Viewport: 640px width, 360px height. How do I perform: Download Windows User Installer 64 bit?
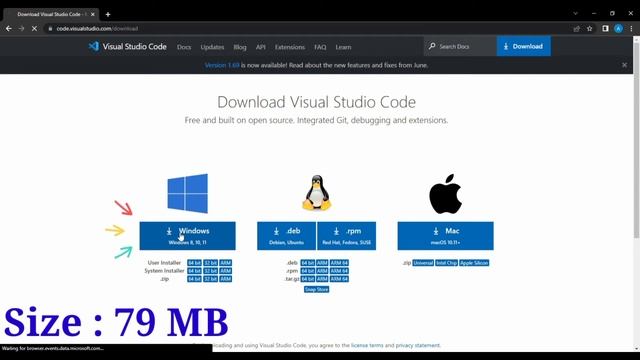pyautogui.click(x=194, y=263)
